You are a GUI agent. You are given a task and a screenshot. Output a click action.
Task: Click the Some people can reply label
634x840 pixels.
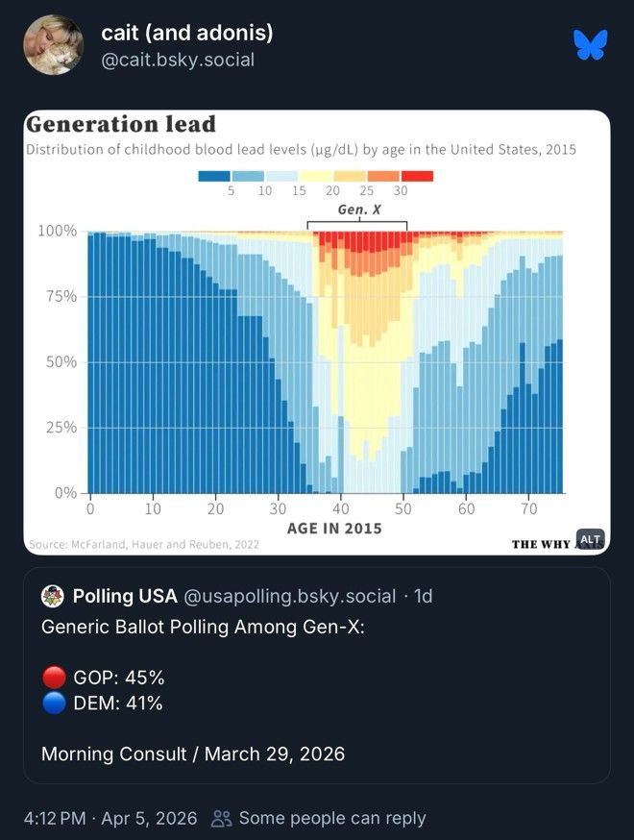[x=332, y=818]
